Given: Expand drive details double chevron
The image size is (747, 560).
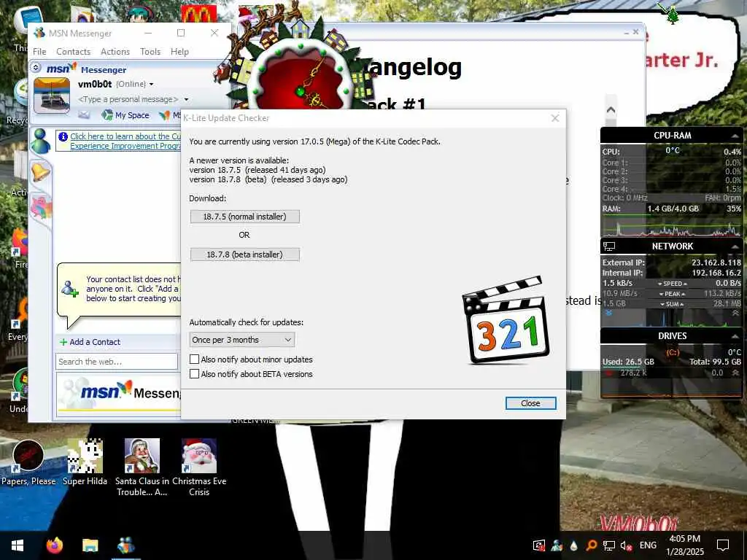Looking at the screenshot, I should point(735,373).
